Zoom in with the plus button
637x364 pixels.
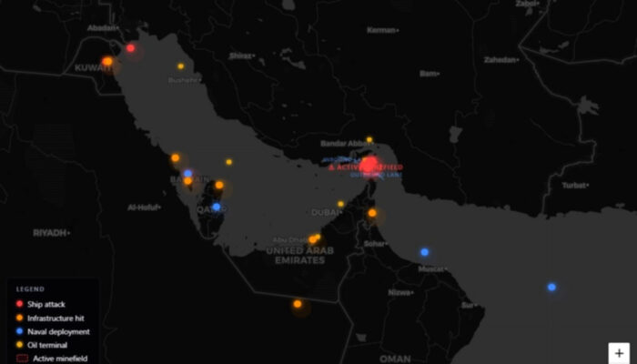619,353
